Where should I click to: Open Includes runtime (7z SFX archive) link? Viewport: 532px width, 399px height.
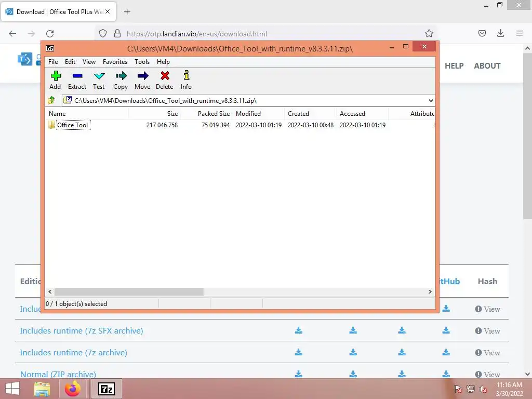coord(82,331)
